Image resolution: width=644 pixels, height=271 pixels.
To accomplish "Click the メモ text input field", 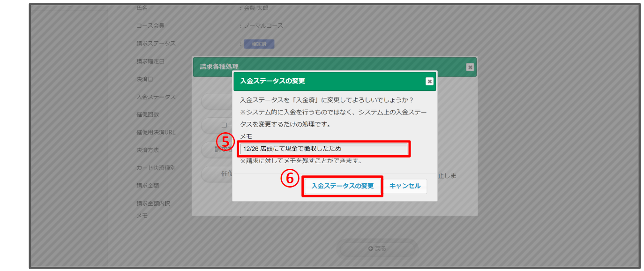I will pos(323,149).
